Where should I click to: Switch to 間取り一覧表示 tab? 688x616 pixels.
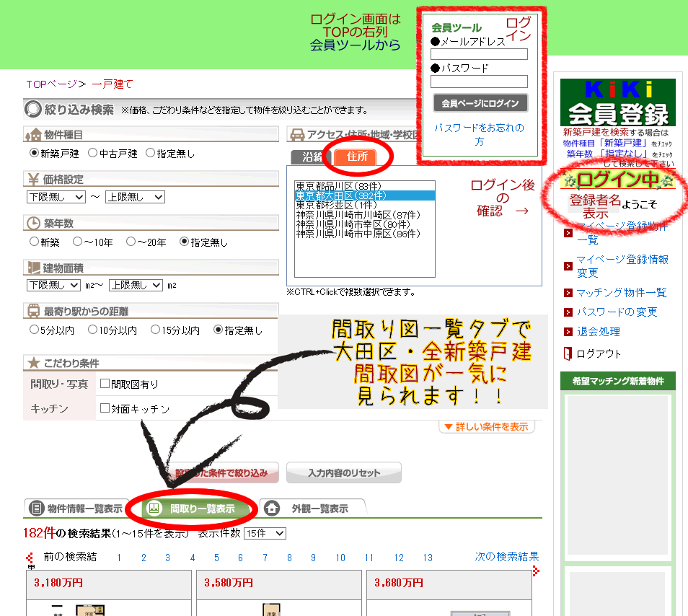193,509
